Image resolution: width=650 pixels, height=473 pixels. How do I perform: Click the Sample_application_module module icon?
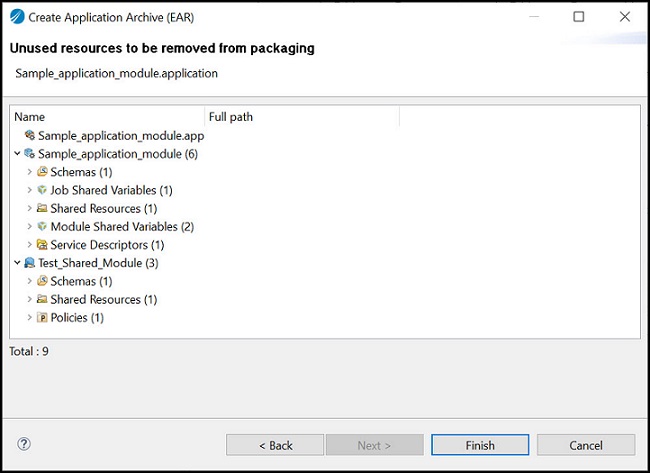(30, 154)
